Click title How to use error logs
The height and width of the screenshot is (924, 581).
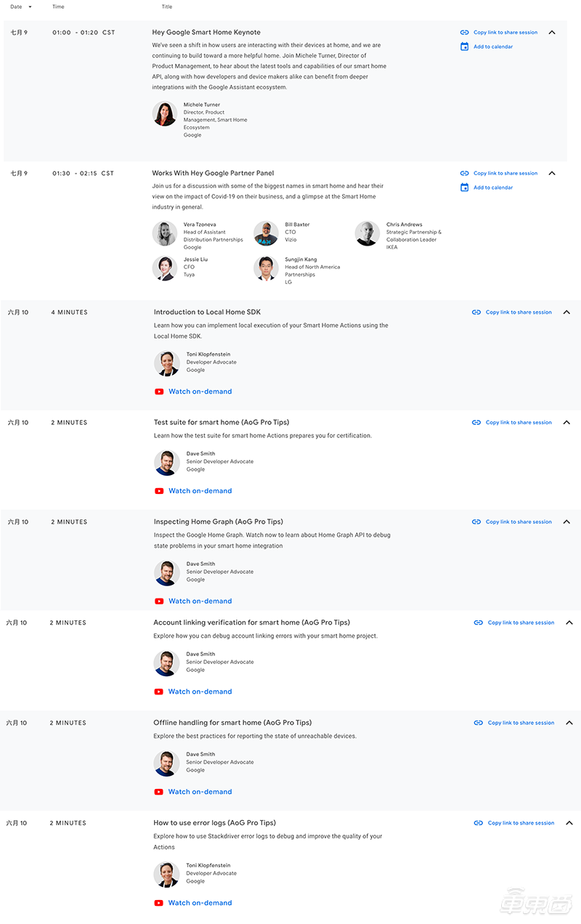coord(215,823)
